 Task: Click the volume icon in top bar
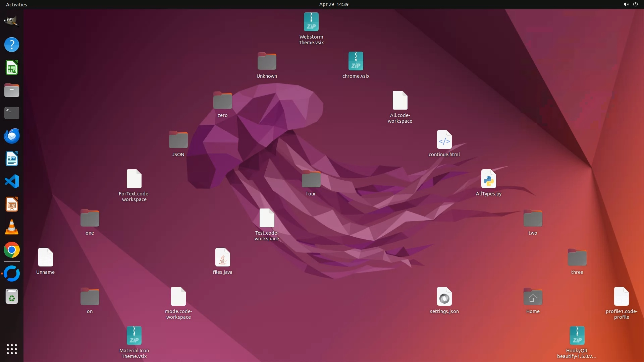pyautogui.click(x=626, y=4)
